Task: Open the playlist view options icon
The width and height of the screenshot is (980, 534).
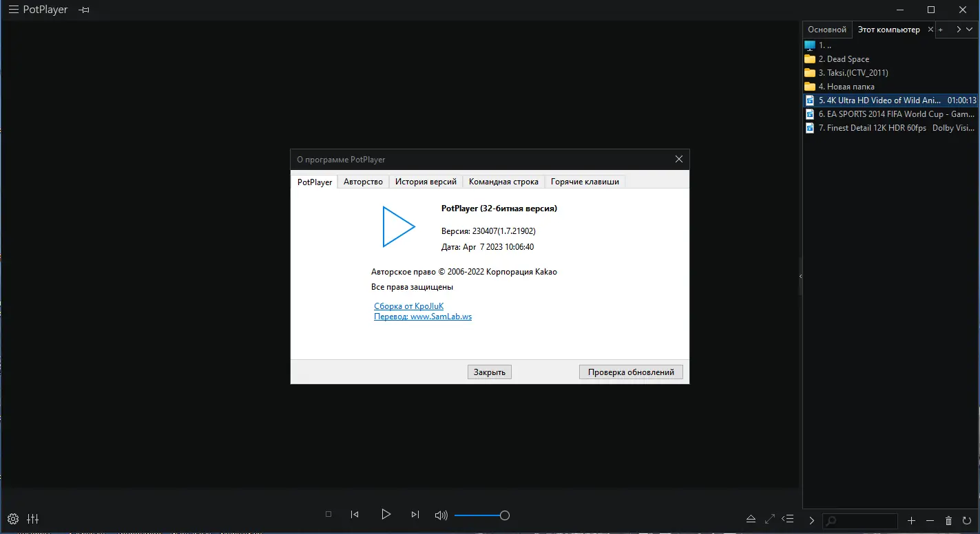Action: point(788,519)
